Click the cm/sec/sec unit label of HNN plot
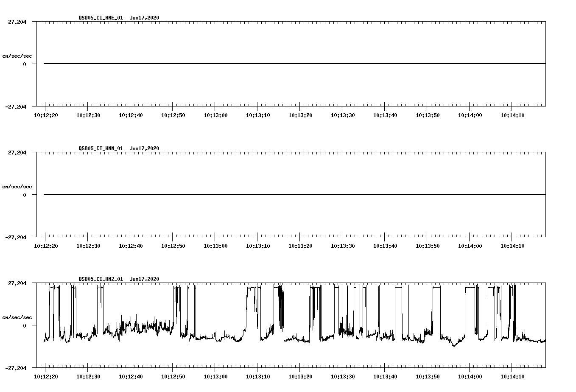 17,187
